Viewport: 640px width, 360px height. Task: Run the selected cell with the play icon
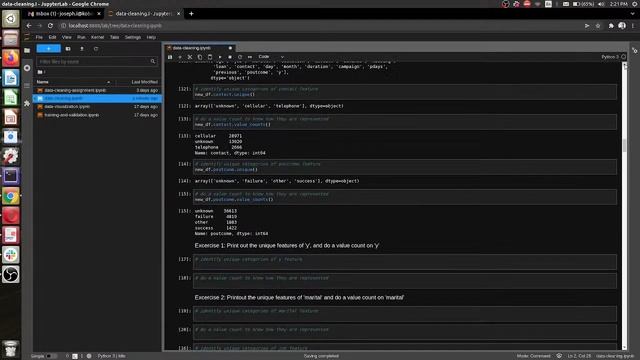click(x=220, y=57)
